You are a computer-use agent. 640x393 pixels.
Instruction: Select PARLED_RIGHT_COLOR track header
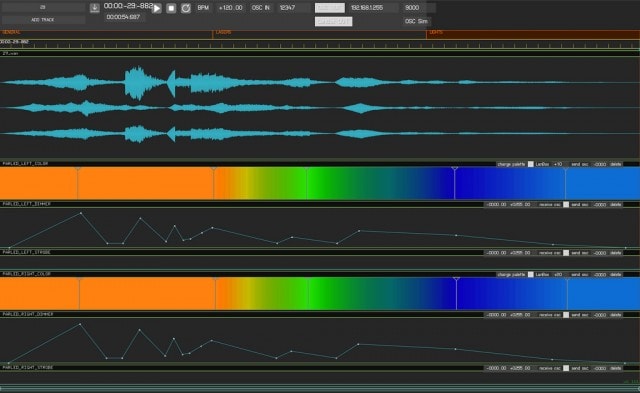(27, 274)
